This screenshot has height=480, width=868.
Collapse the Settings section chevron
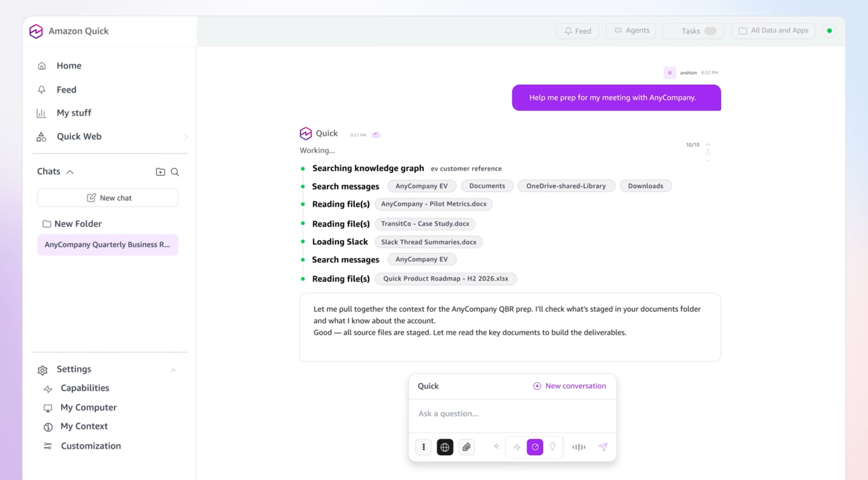point(173,370)
